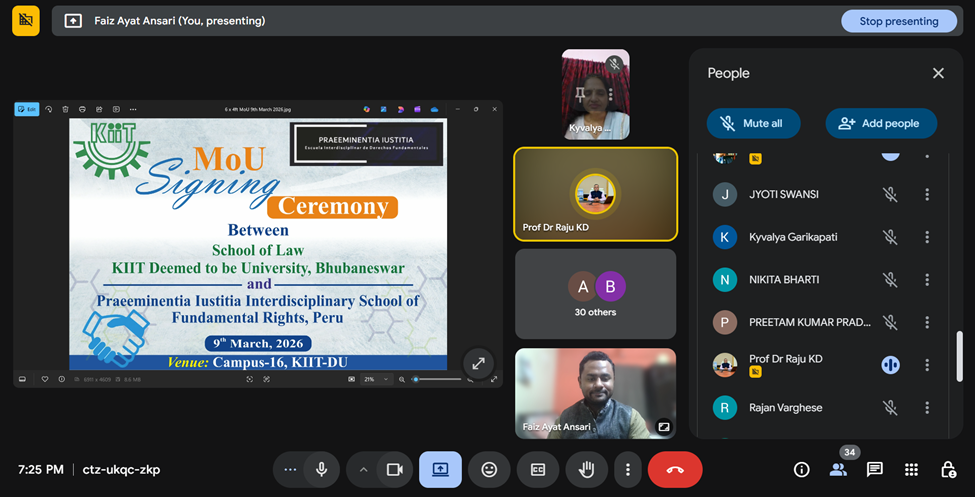Click participant name Rajan Varghese
Image resolution: width=975 pixels, height=497 pixels.
pos(785,407)
